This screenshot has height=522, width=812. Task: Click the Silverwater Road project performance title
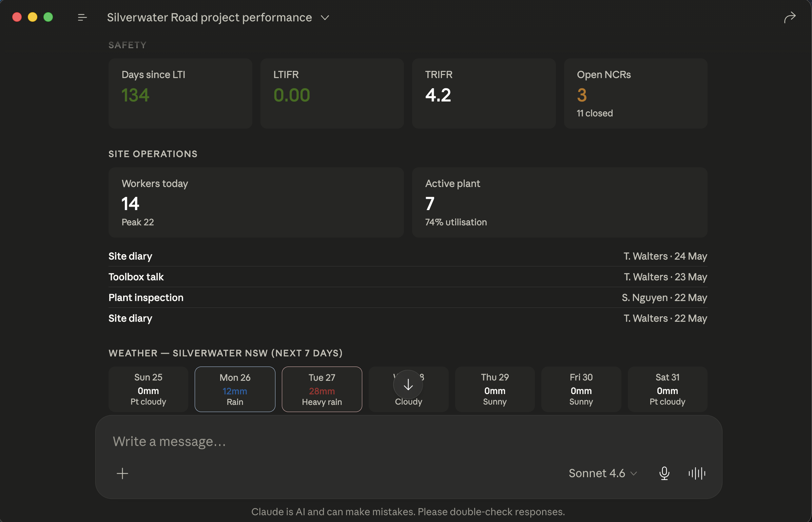209,17
